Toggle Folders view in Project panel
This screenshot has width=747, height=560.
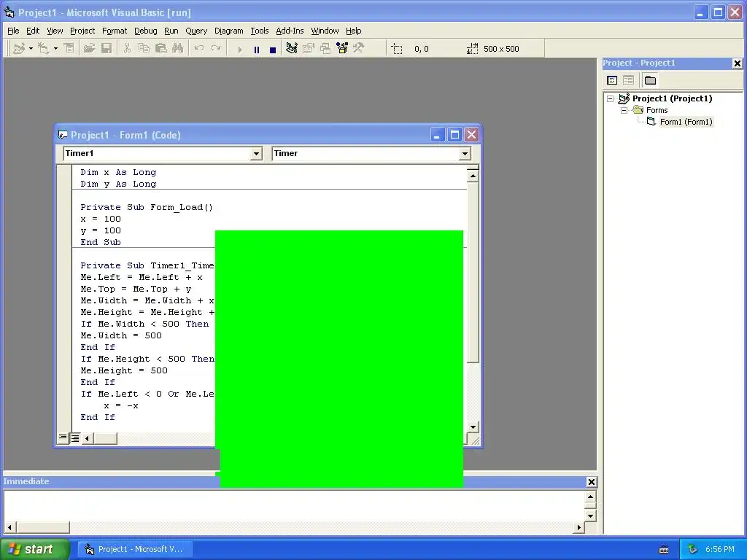[x=650, y=80]
